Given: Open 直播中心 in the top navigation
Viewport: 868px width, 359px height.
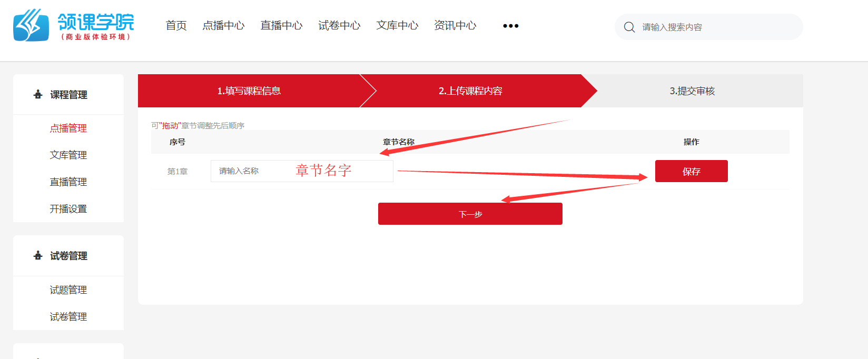Looking at the screenshot, I should click(x=281, y=25).
